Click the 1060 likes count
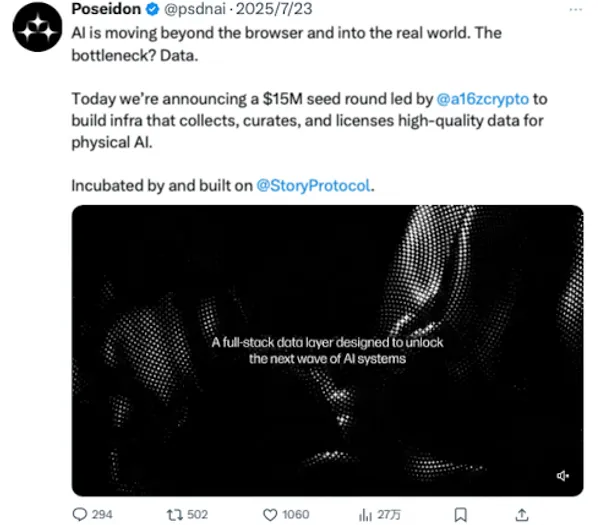The height and width of the screenshot is (525, 600). (x=295, y=514)
